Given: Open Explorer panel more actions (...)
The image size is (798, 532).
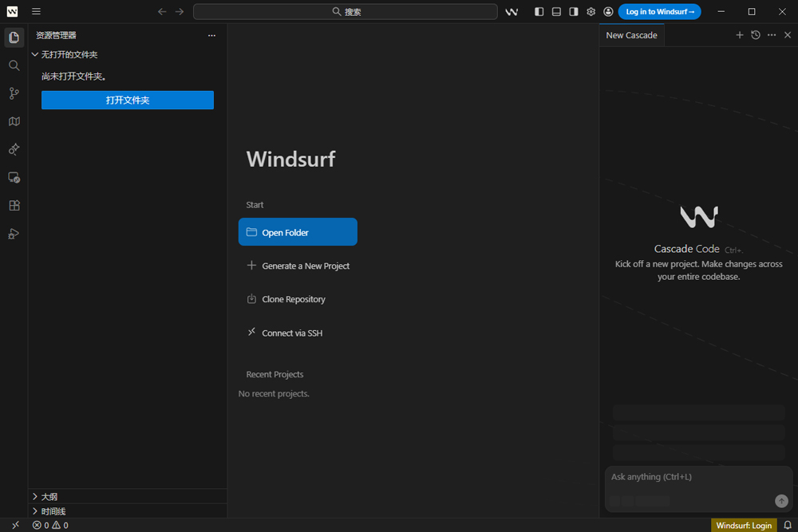Looking at the screenshot, I should pyautogui.click(x=211, y=35).
